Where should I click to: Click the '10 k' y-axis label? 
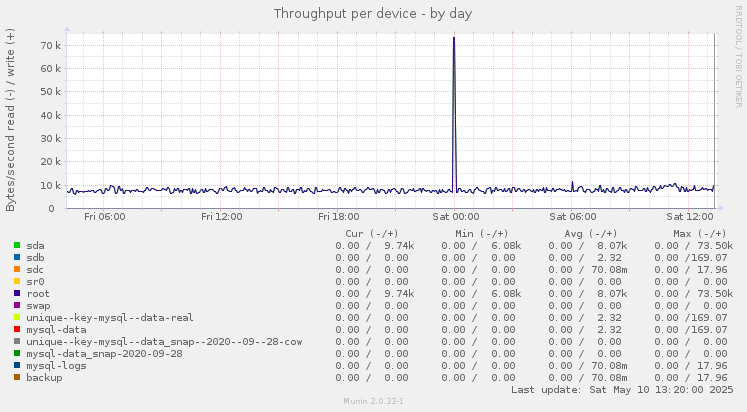(x=51, y=185)
